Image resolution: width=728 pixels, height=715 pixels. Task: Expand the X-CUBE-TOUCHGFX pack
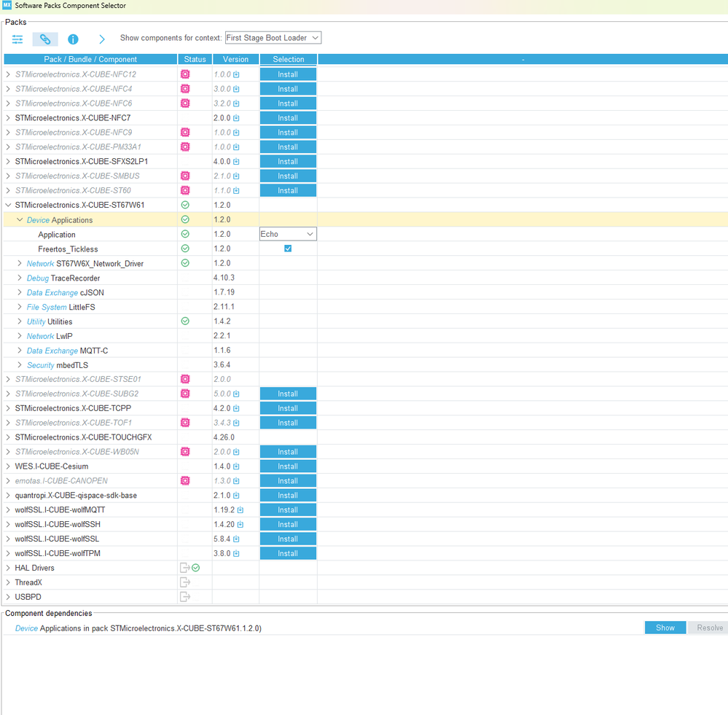tap(8, 437)
